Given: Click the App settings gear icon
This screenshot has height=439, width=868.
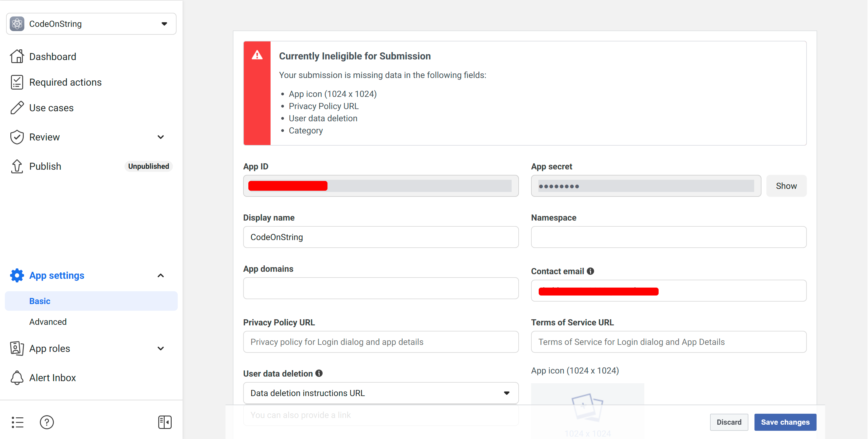Looking at the screenshot, I should point(17,275).
